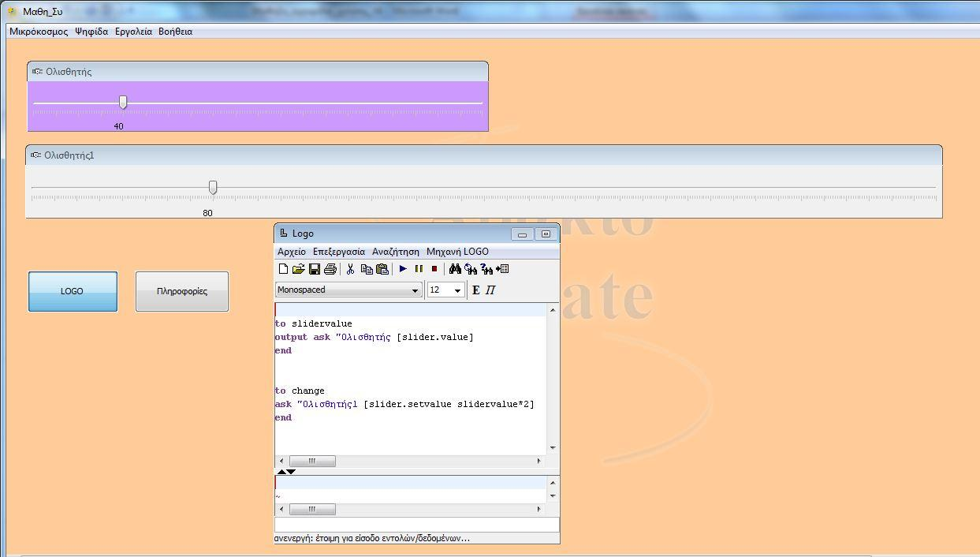Open a file using folder icon
Image resolution: width=980 pixels, height=557 pixels.
click(298, 269)
